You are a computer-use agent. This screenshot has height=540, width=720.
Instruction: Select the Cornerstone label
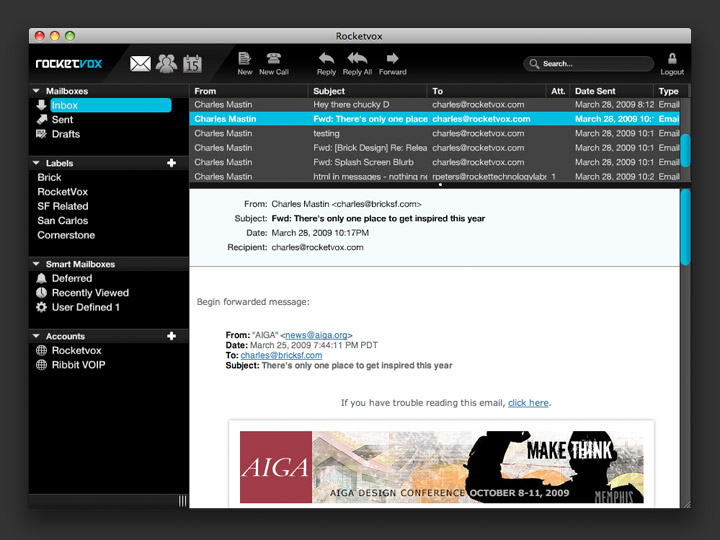(x=66, y=235)
